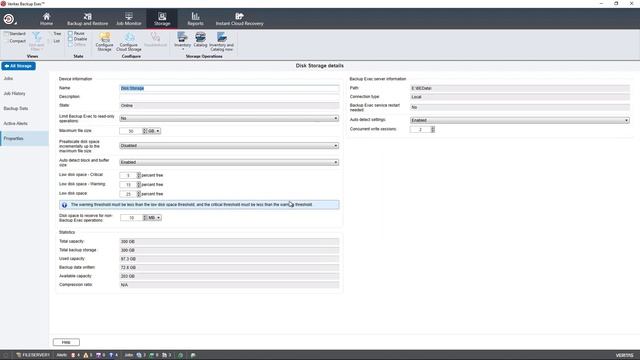Click the Compression ratio N/A value
This screenshot has height=360, width=640.
[229, 285]
